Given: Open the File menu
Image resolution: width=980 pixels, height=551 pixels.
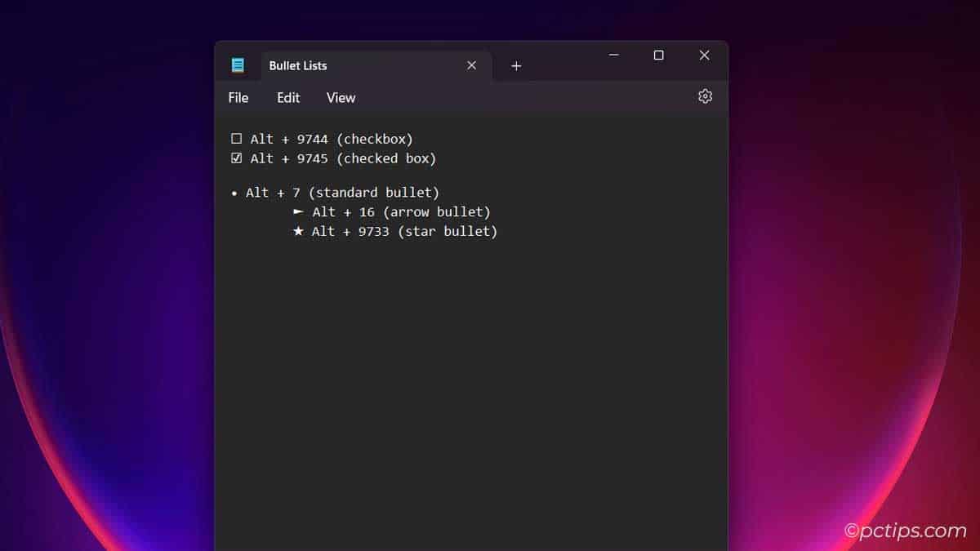Looking at the screenshot, I should coord(238,97).
